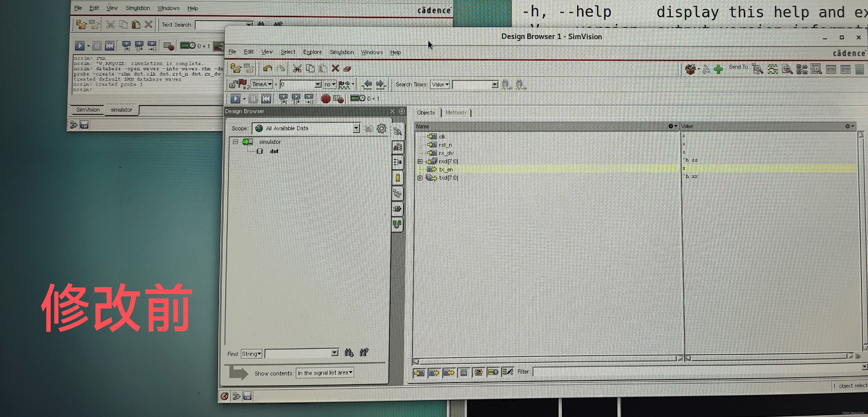Collapse the simulator tree node
The image size is (868, 417).
pyautogui.click(x=235, y=142)
